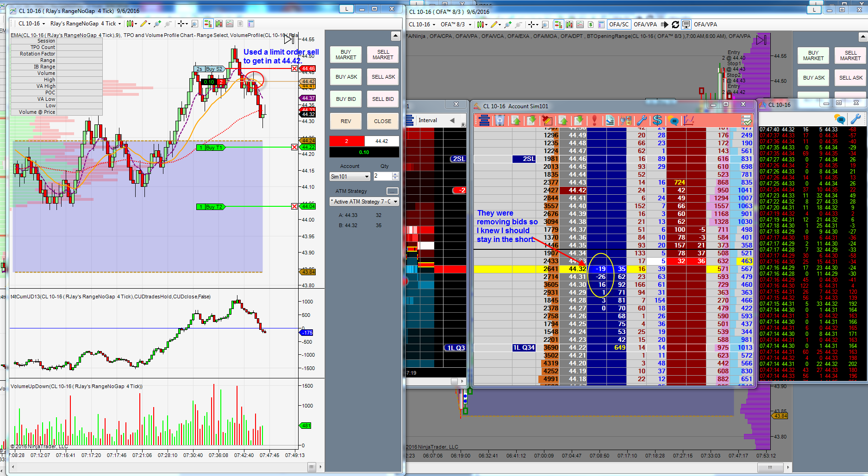Click SELL BID in left Chart Trader
Viewport: 868px width, 476px height.
click(383, 99)
